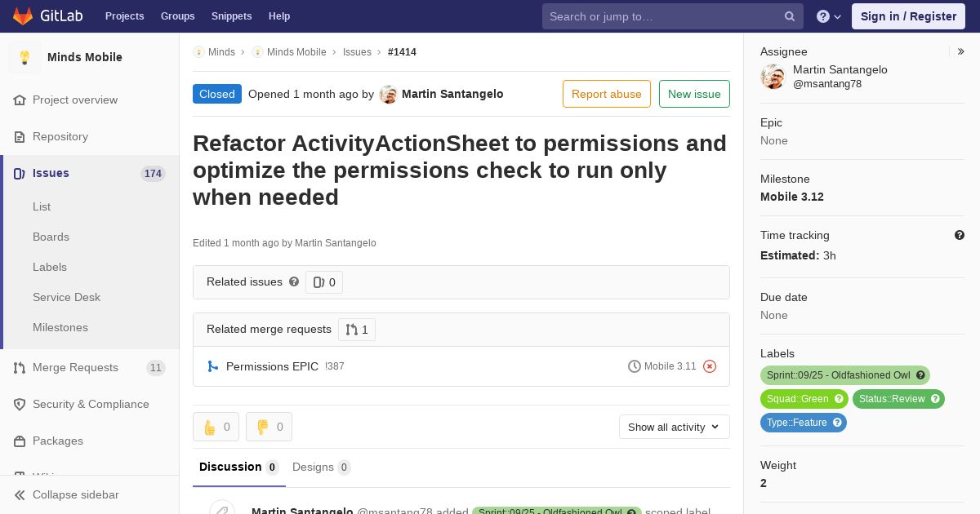Open Service Desk in the sidebar
Viewport: 980px width, 514px height.
pyautogui.click(x=66, y=297)
